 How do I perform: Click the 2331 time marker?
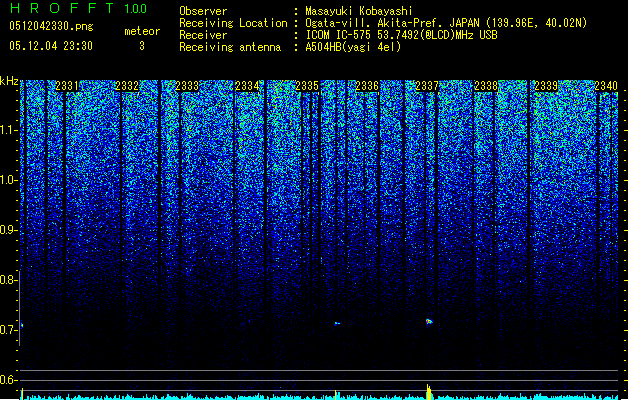67,86
